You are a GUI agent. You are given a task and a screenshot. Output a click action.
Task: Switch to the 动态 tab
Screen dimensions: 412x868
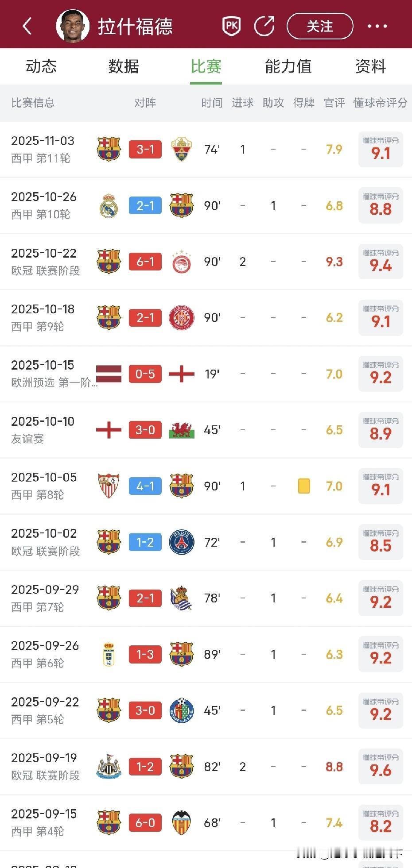pyautogui.click(x=41, y=66)
